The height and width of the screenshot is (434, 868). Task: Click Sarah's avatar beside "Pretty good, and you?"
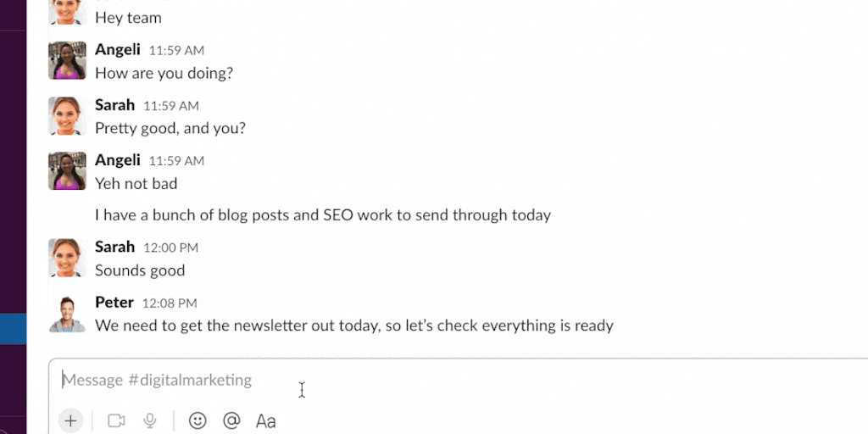(x=67, y=116)
